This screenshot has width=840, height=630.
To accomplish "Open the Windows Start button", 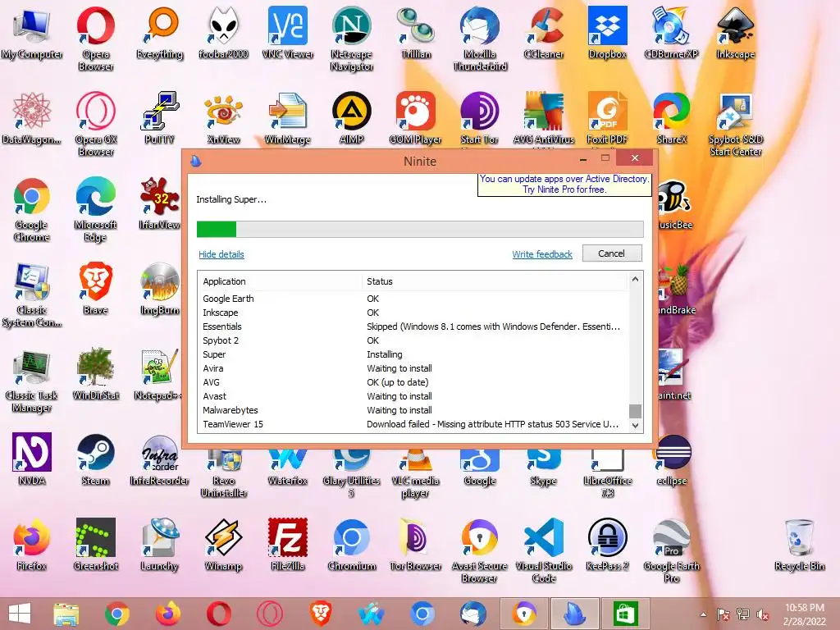I will coord(20,614).
